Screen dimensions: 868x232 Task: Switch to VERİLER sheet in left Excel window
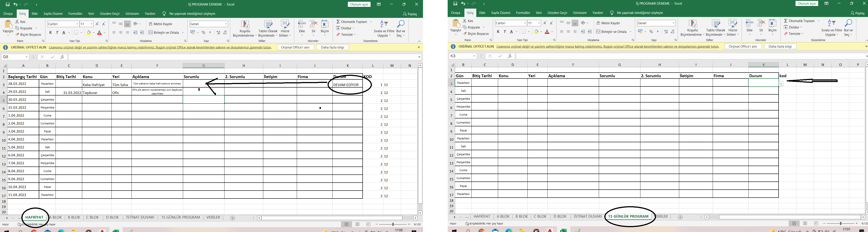213,217
